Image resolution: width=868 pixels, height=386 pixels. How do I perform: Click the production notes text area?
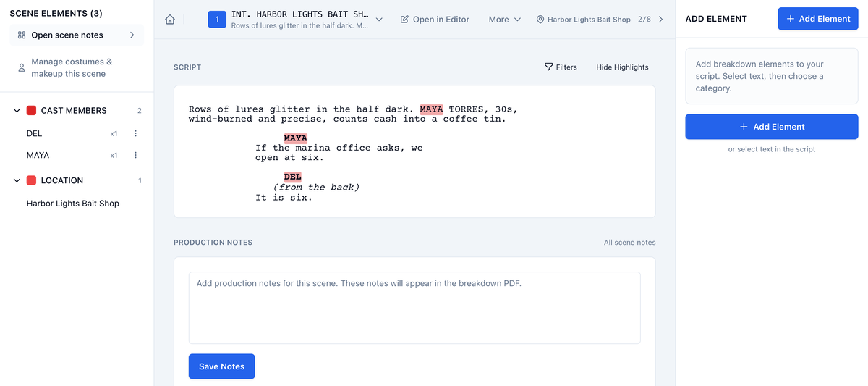click(x=414, y=308)
